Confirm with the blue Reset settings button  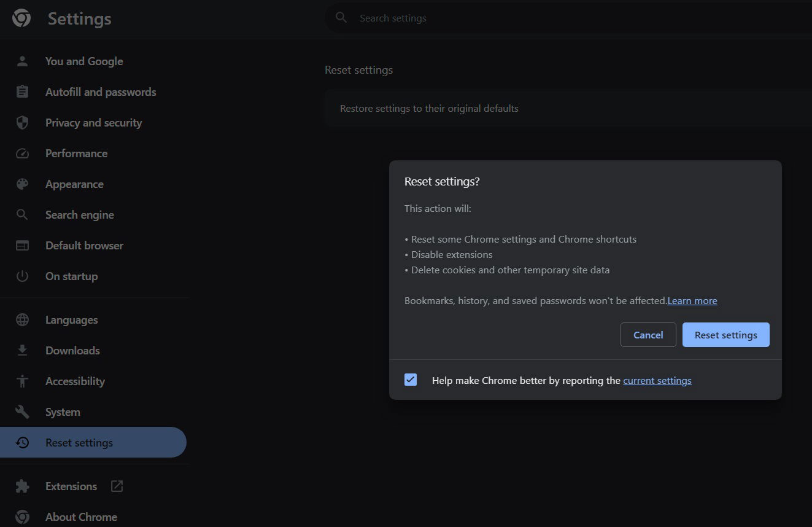point(725,334)
